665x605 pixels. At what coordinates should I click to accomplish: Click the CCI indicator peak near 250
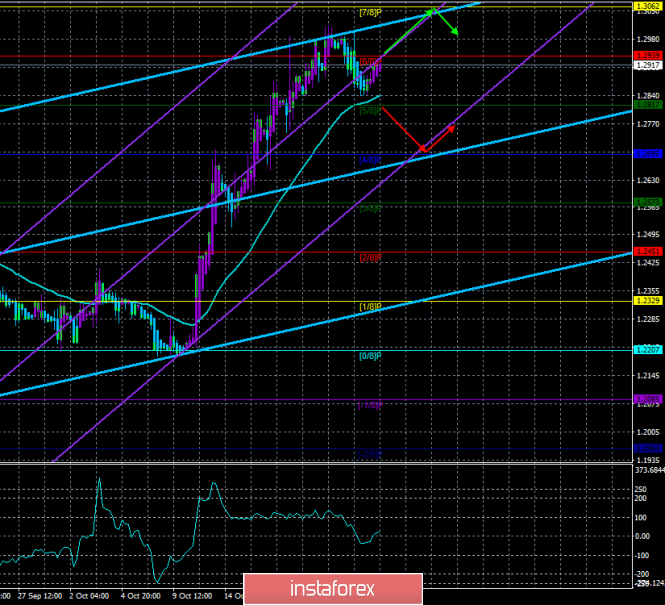[x=99, y=479]
